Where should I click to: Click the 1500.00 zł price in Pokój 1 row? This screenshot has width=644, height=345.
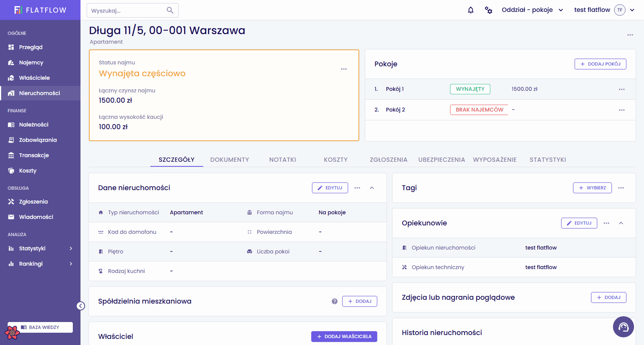tap(524, 89)
